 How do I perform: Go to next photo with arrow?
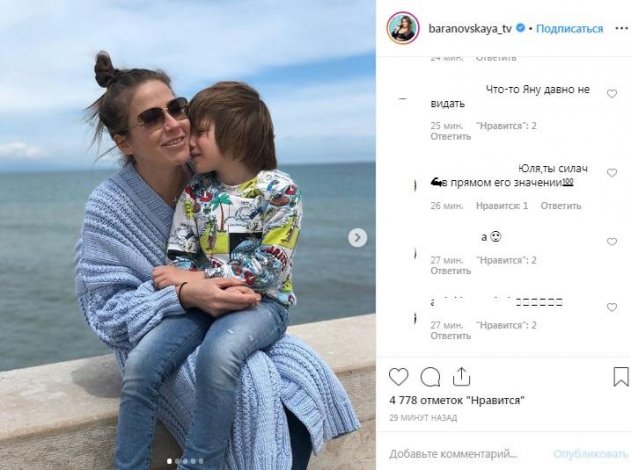[x=357, y=238]
